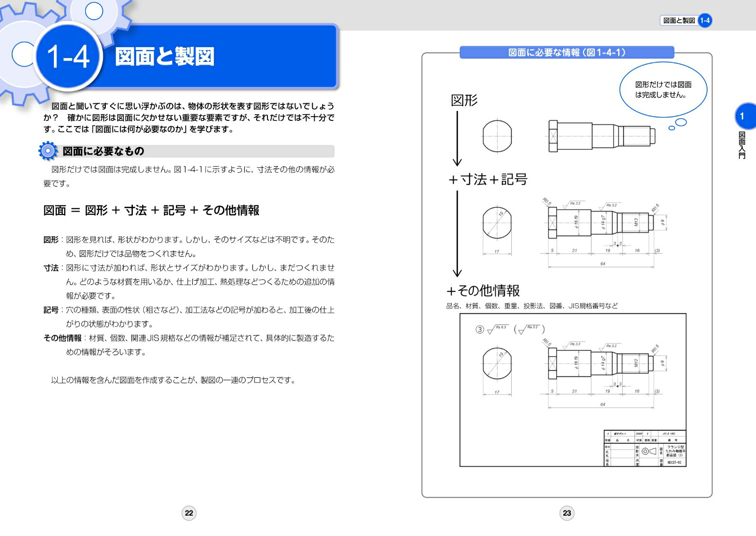Click the circled 3 part number symbol in the framed drawing

click(x=480, y=329)
